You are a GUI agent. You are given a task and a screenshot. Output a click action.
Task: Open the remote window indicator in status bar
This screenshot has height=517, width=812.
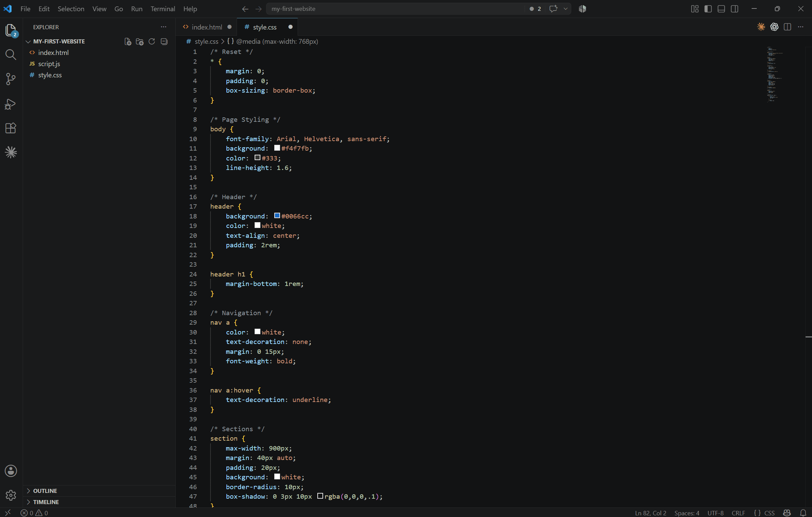click(8, 513)
